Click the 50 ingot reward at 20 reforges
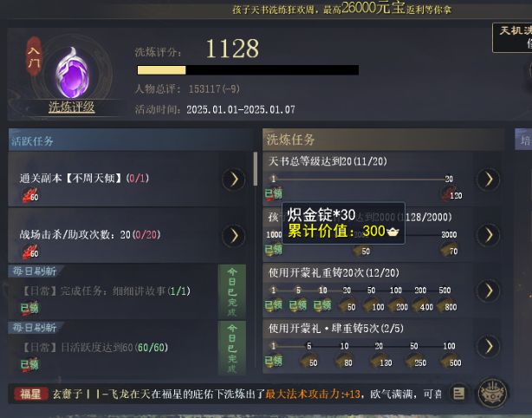The height and width of the screenshot is (418, 532). tap(347, 305)
